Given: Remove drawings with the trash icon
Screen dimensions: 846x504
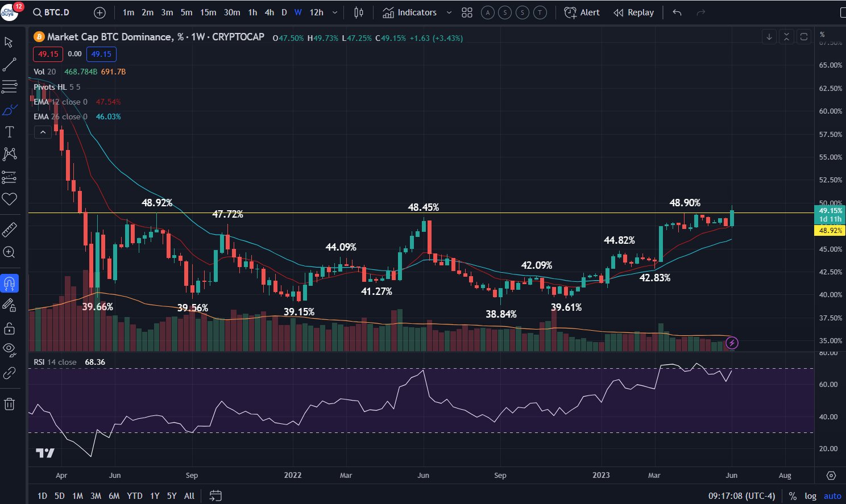Looking at the screenshot, I should 9,404.
